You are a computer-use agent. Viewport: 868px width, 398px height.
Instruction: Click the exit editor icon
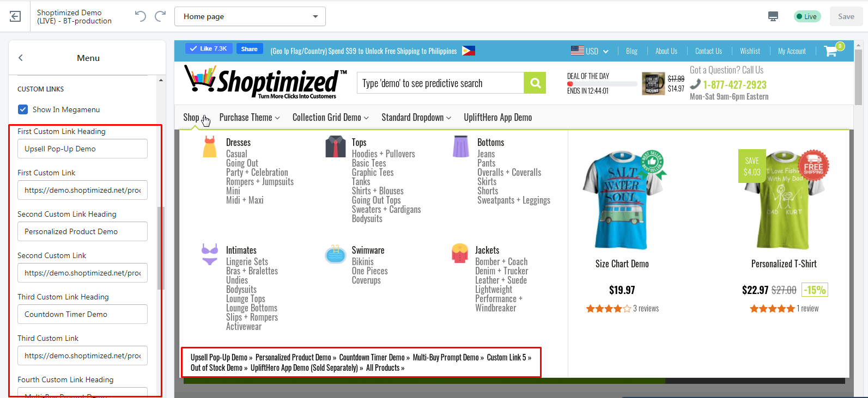point(15,16)
